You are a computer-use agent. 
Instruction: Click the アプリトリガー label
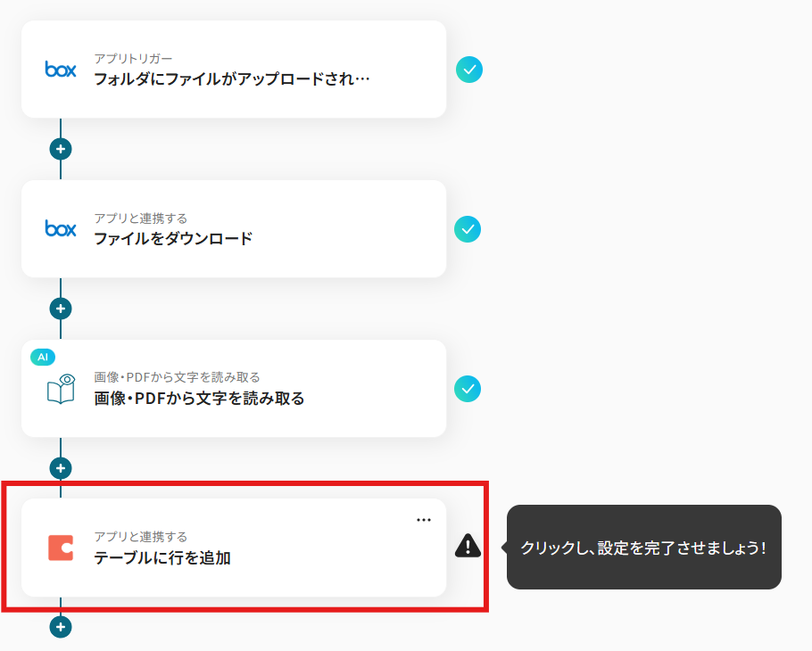[133, 59]
